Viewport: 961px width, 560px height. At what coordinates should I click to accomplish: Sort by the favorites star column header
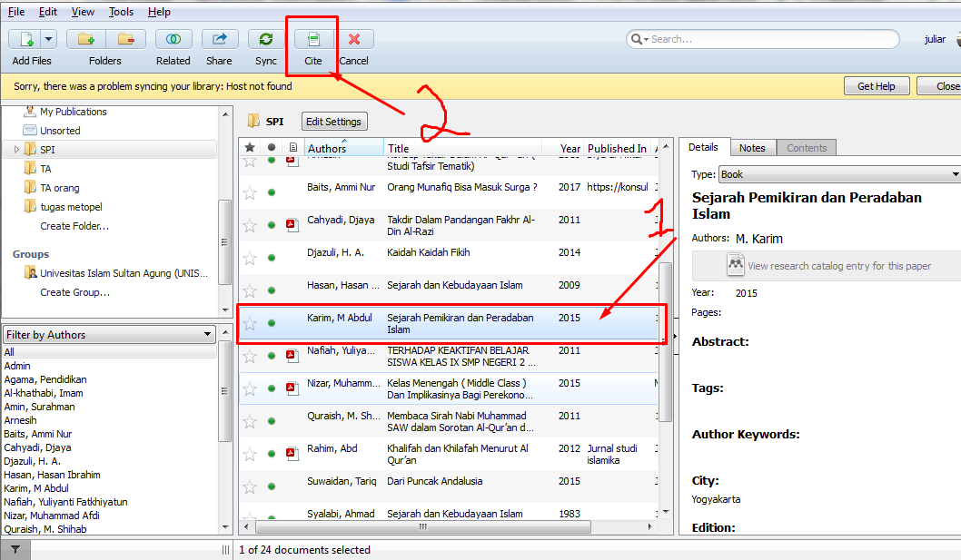coord(250,148)
